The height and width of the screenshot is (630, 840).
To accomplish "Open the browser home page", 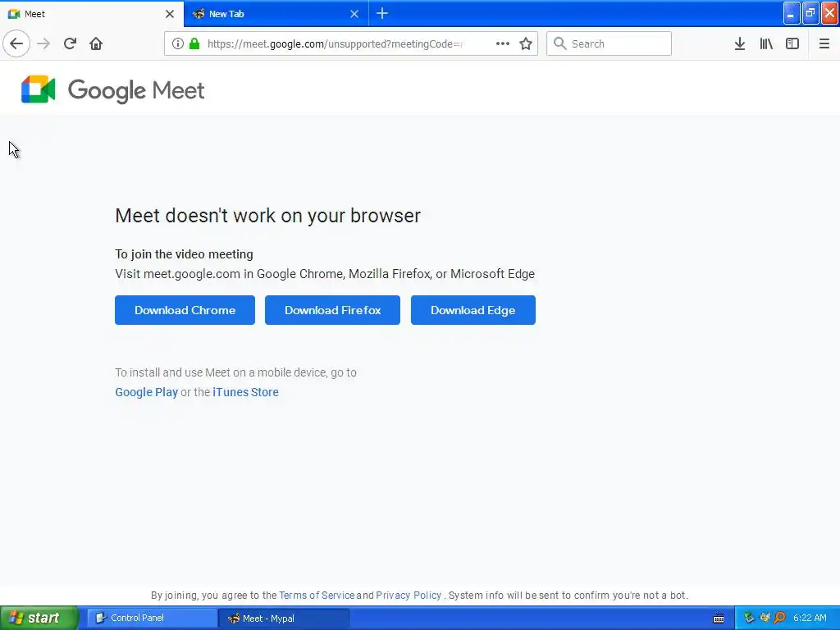I will click(96, 43).
